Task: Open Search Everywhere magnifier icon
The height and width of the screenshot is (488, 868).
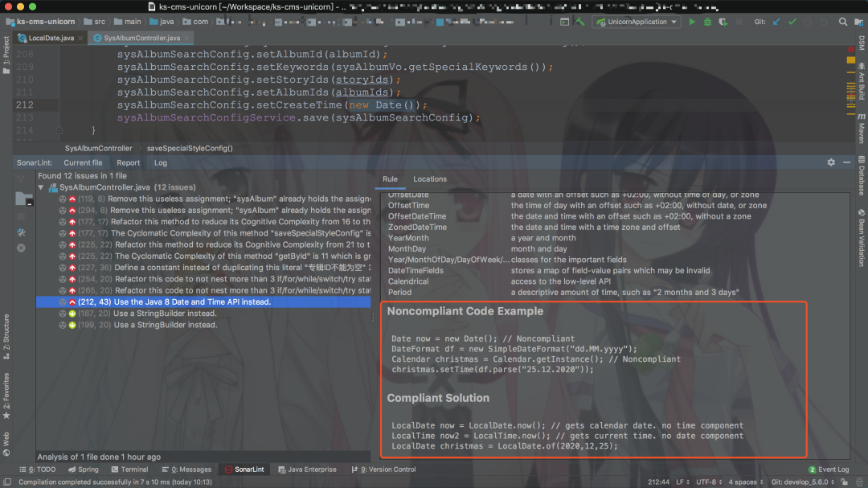Action: pyautogui.click(x=842, y=23)
